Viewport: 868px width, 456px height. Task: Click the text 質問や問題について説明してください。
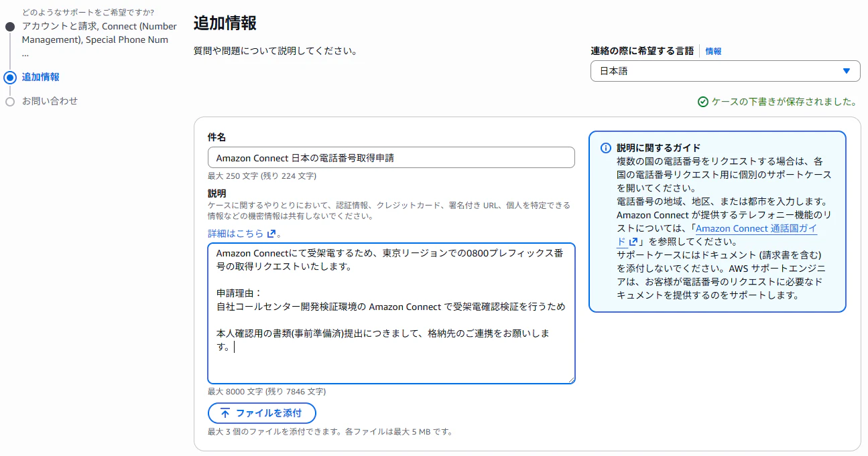pyautogui.click(x=275, y=51)
